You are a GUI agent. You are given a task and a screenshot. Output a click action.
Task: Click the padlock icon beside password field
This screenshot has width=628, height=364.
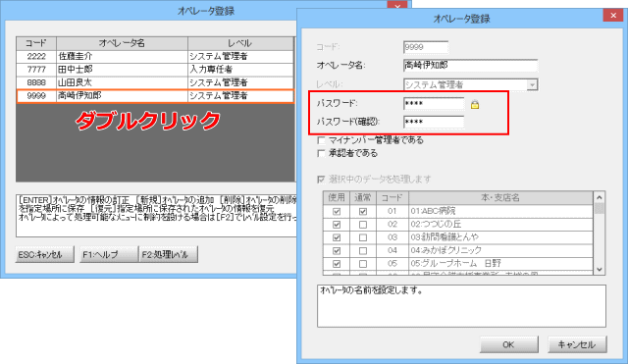point(475,105)
